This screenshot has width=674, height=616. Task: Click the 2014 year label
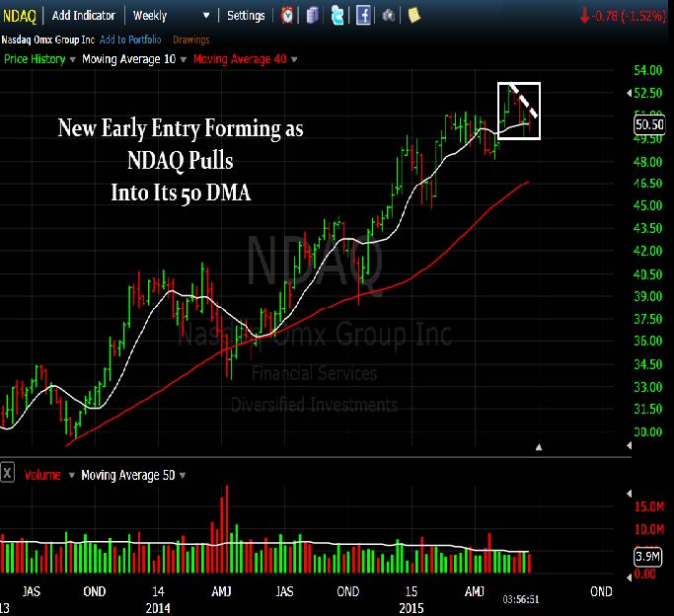click(158, 608)
